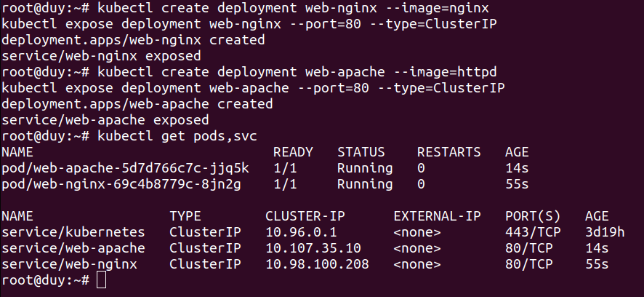Click <none> external IP of service/web-nginx

coord(417,264)
